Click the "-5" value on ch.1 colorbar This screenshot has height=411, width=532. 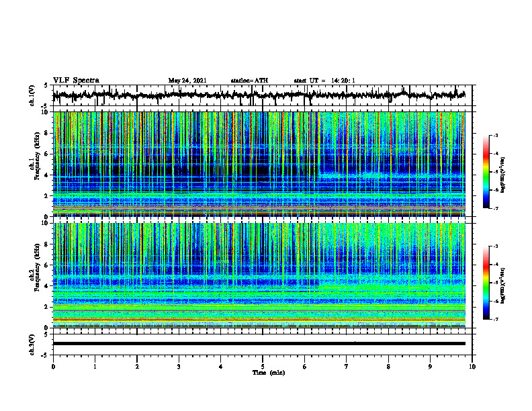pos(495,172)
